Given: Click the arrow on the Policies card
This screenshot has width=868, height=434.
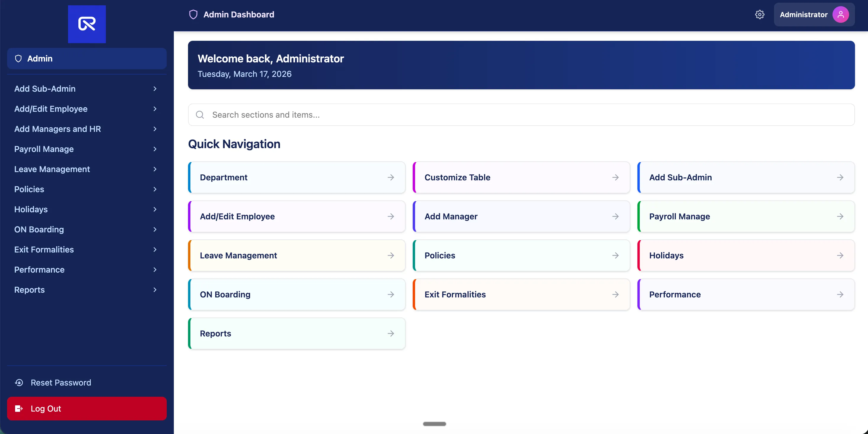Looking at the screenshot, I should pos(616,255).
